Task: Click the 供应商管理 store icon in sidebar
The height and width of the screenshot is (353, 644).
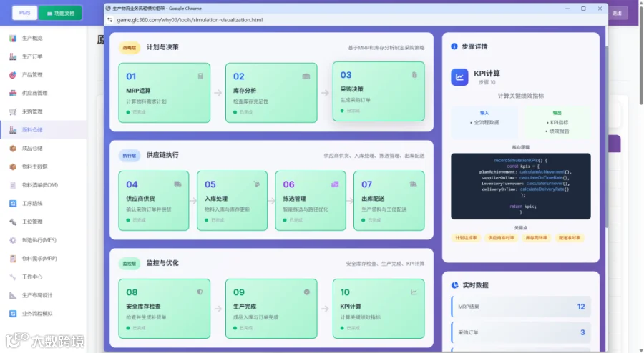Action: click(x=13, y=93)
